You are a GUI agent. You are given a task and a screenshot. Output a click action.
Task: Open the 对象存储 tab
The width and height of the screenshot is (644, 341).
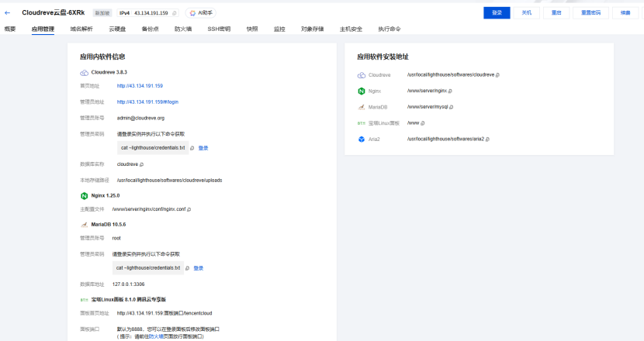click(312, 29)
